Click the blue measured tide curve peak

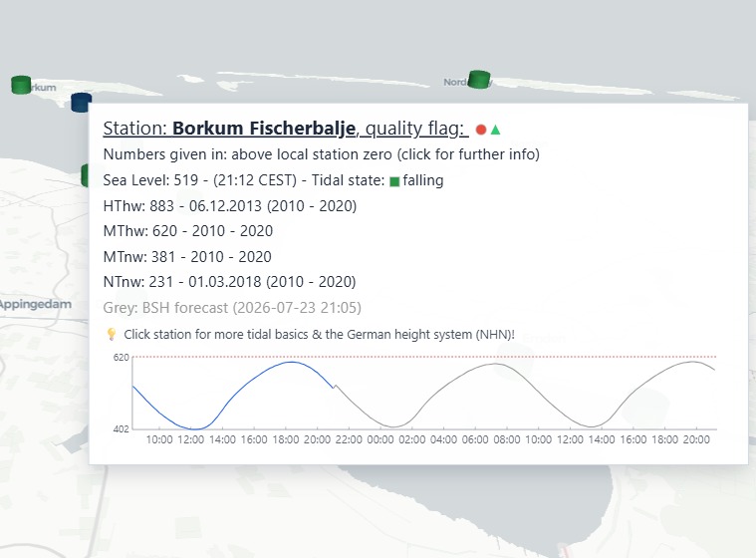point(291,362)
